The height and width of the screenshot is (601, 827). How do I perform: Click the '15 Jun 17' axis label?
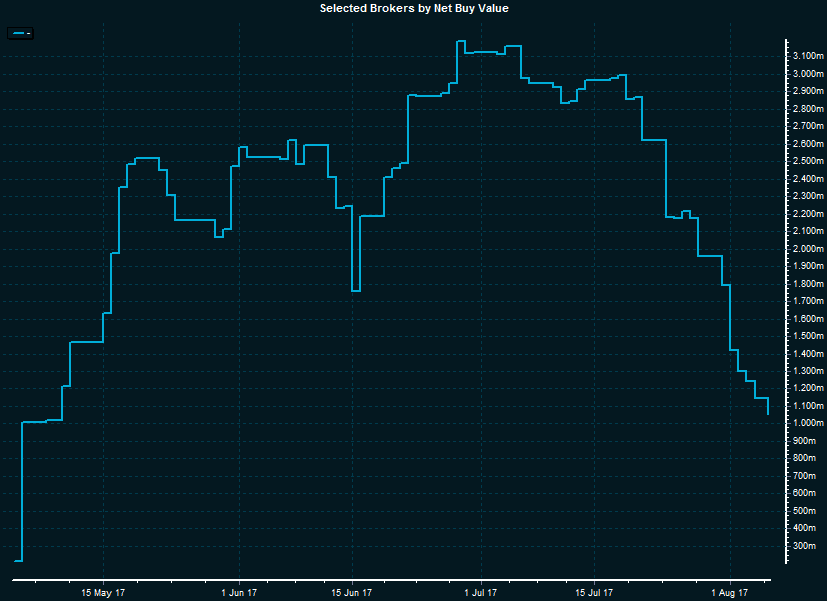[352, 591]
